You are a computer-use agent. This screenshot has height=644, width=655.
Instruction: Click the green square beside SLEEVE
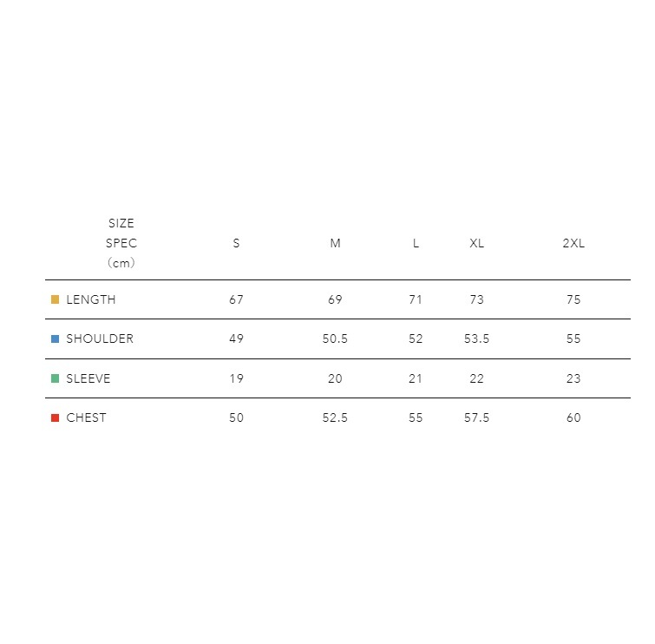pos(56,378)
